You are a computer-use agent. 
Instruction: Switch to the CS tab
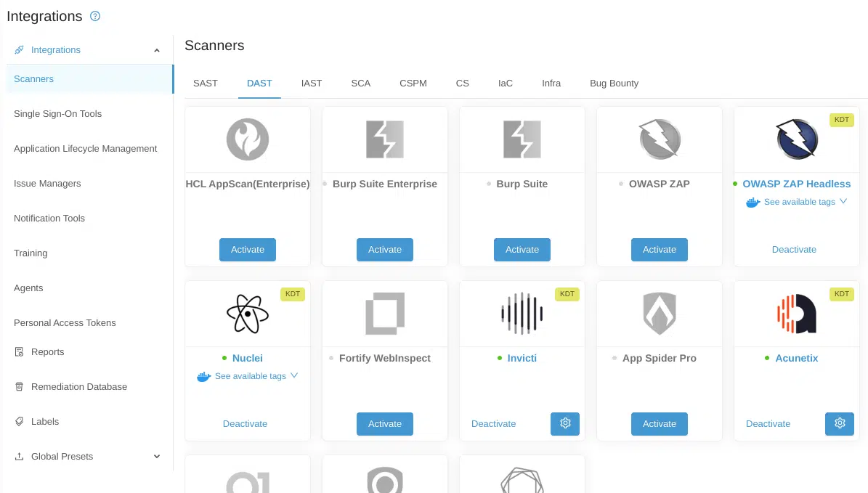(x=462, y=83)
